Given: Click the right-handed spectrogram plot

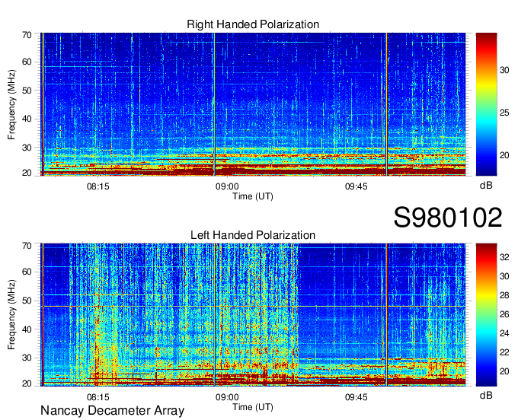Looking at the screenshot, I should [253, 104].
